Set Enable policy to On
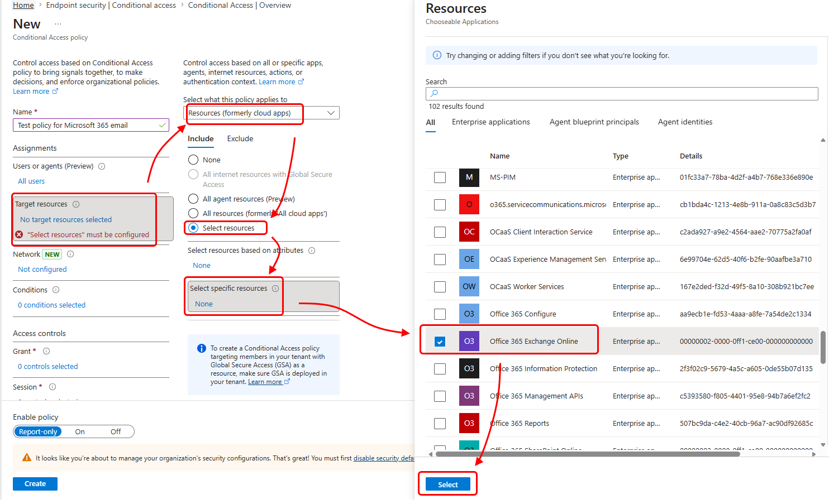This screenshot has height=504, width=829. [x=80, y=431]
